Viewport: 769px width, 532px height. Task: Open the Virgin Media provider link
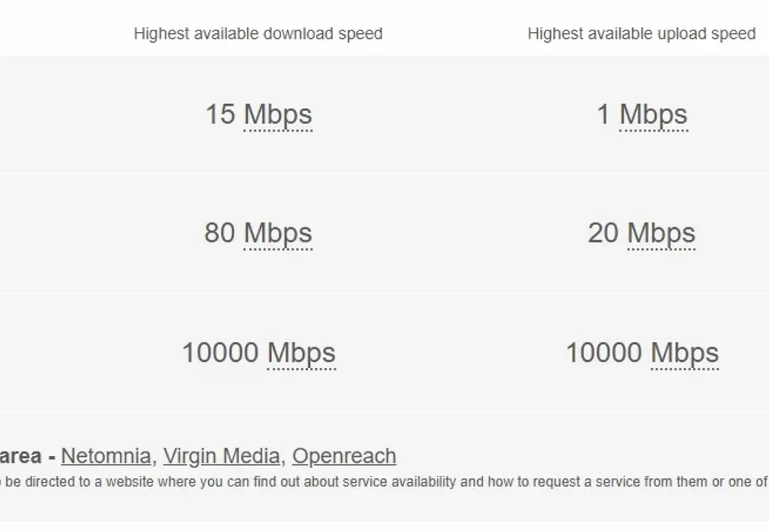[221, 456]
